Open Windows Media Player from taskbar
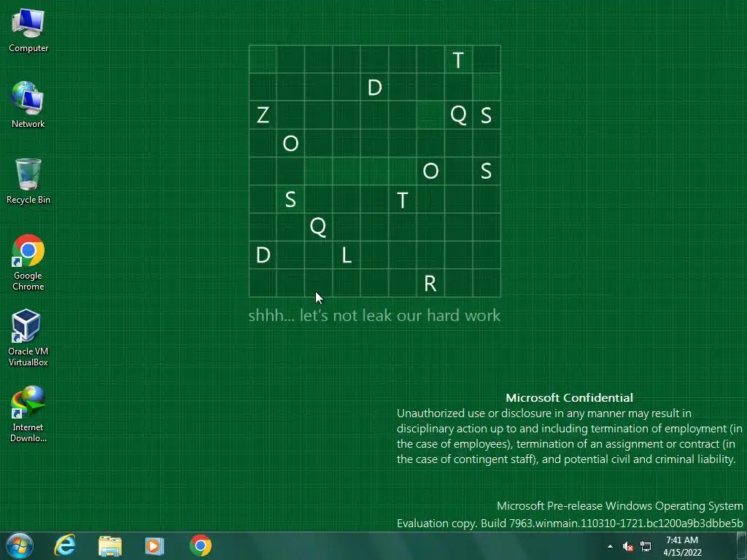 pyautogui.click(x=155, y=545)
